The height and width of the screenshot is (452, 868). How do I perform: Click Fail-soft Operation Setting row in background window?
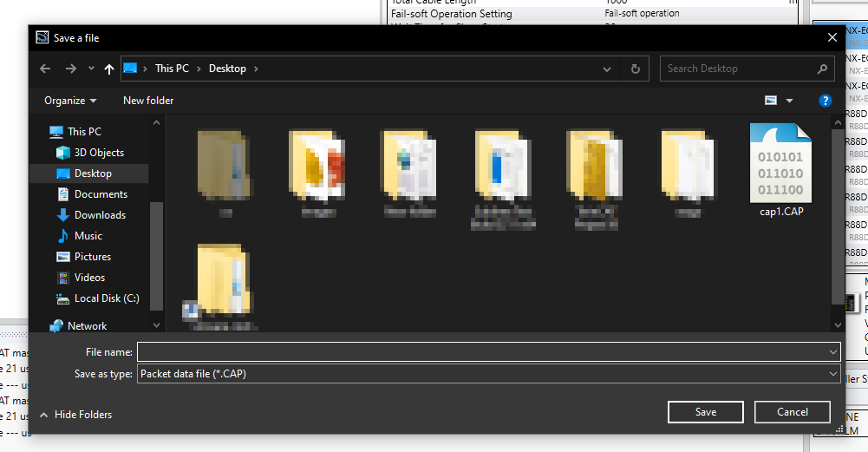[593, 14]
